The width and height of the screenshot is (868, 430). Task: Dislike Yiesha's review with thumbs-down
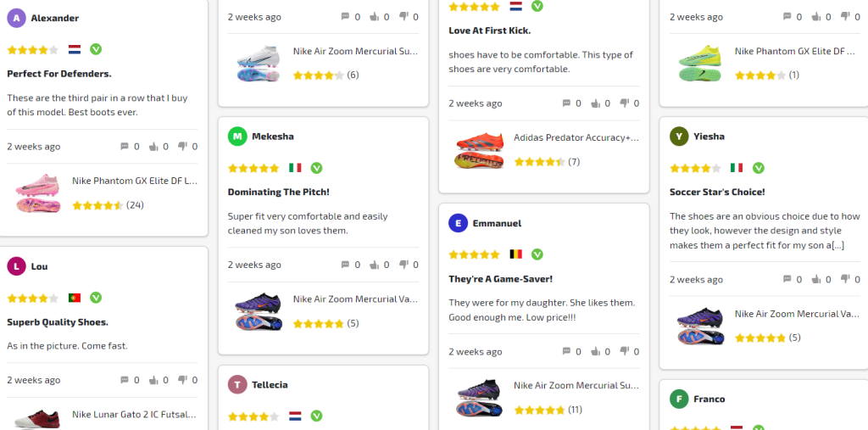coord(844,279)
